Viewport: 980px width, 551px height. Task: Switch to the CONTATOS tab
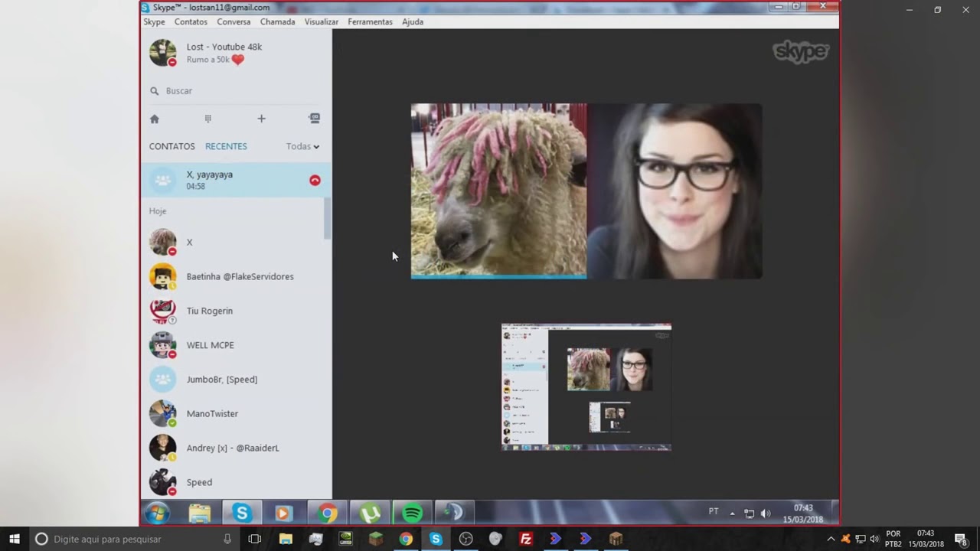tap(172, 146)
